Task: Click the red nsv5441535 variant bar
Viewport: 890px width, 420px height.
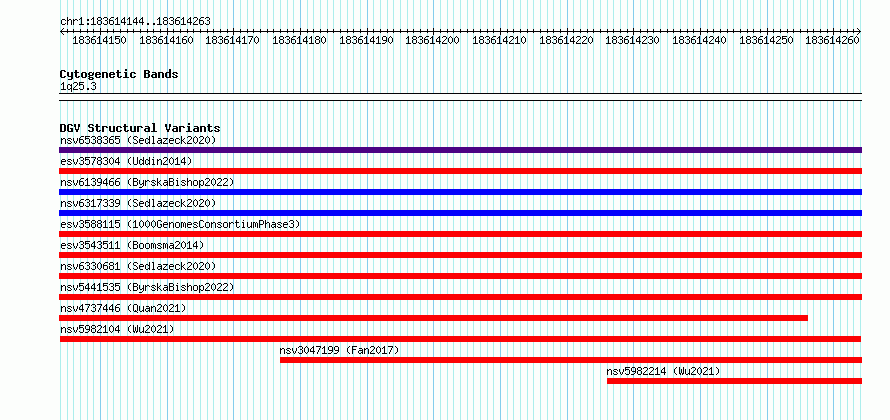Action: pos(460,297)
